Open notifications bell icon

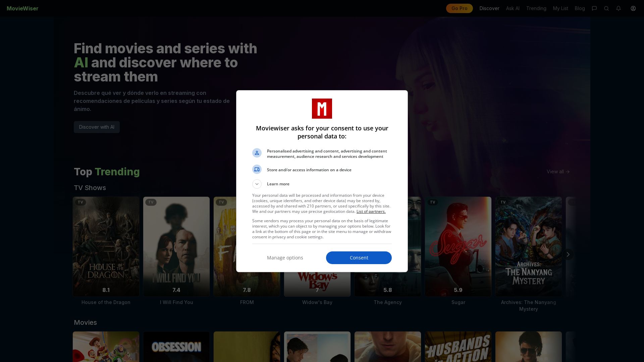(x=619, y=8)
